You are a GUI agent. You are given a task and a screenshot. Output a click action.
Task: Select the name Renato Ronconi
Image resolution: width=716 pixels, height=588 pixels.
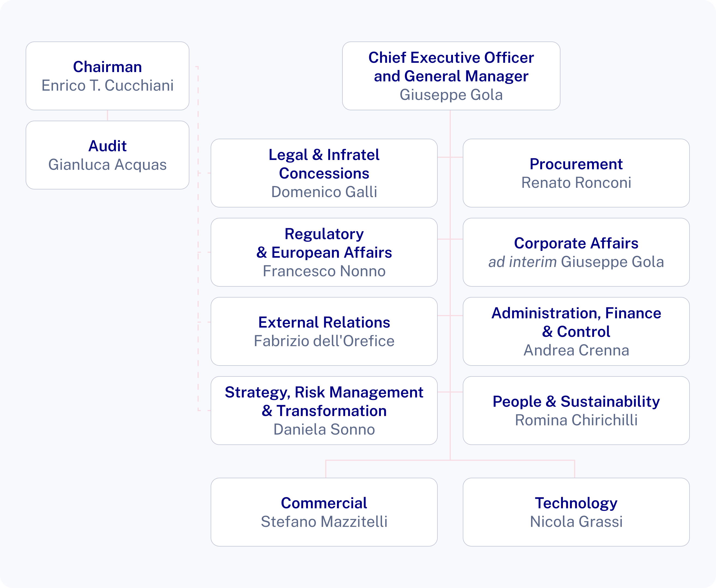[576, 183]
